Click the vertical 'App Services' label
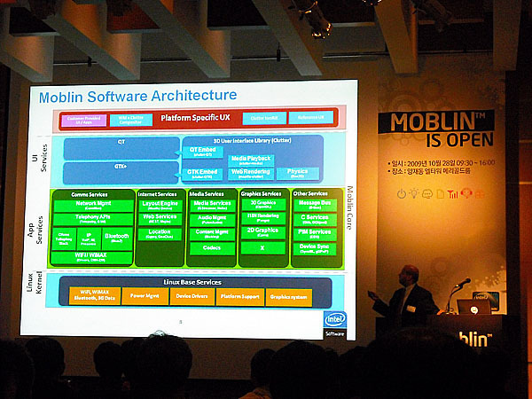The image size is (532, 399). click(x=35, y=230)
